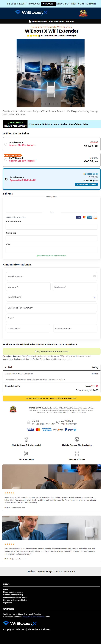
Task: Open the Deutschland country dropdown
Action: 52,297
